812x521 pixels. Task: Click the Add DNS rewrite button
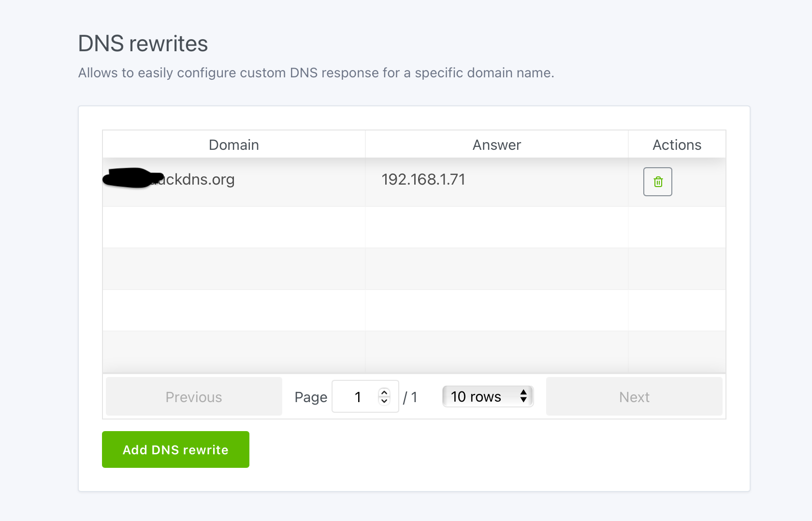(x=175, y=449)
